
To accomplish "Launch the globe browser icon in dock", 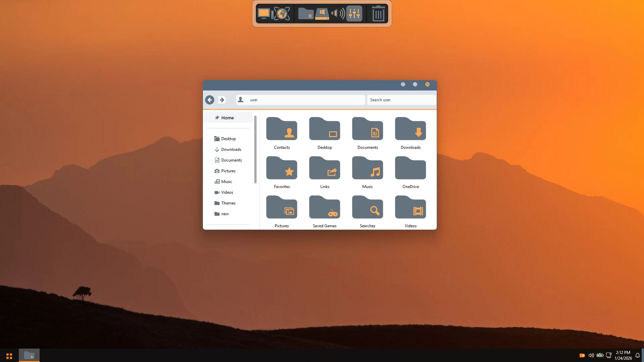I will click(282, 14).
